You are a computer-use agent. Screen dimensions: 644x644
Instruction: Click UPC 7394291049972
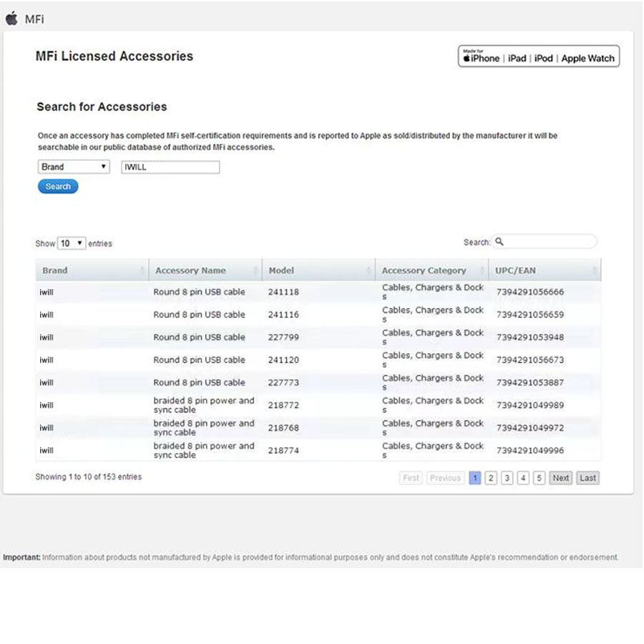[530, 428]
